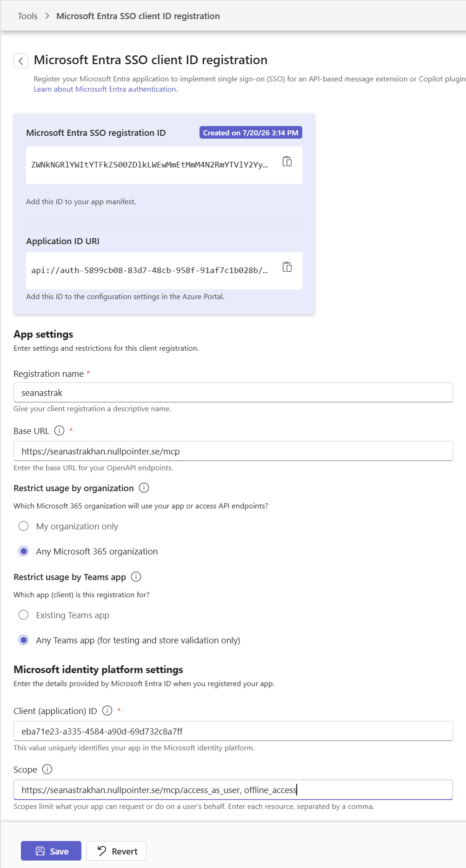The image size is (466, 868).
Task: Copy the Application ID URI
Action: [287, 267]
